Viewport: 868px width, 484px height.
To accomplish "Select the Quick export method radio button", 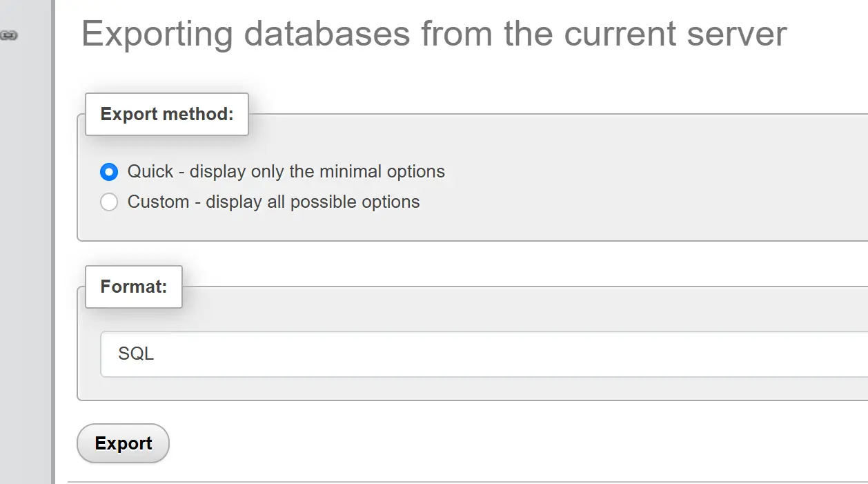I will 109,172.
